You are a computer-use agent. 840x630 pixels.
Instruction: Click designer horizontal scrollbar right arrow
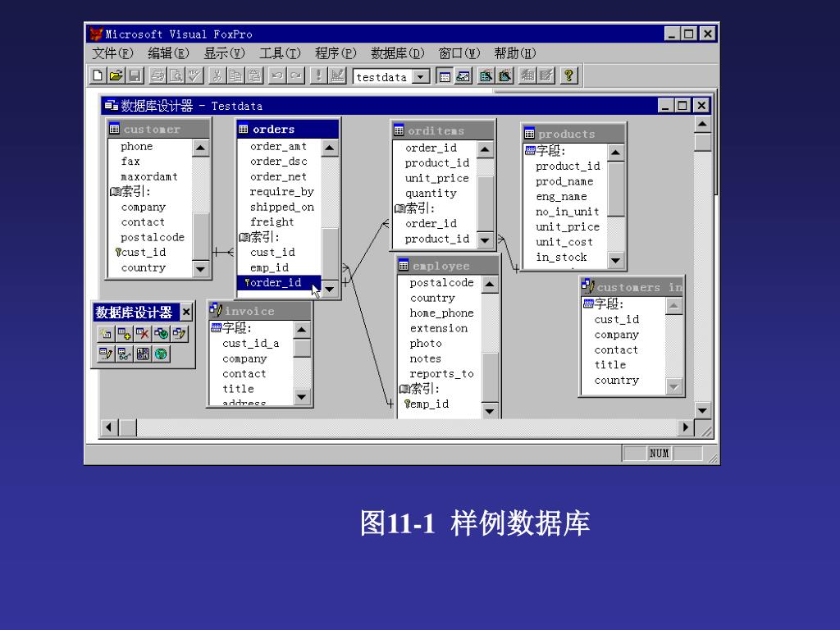685,427
